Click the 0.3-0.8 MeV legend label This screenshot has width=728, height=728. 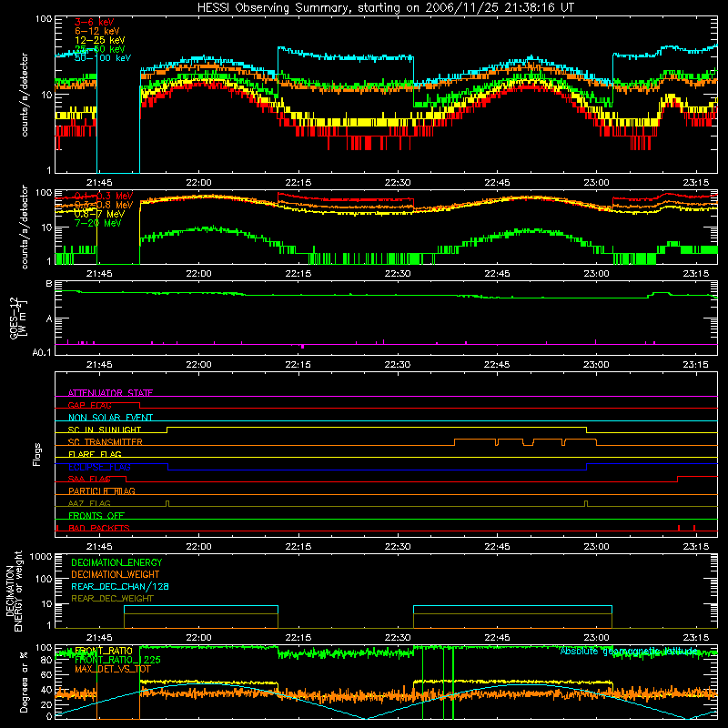coord(104,205)
